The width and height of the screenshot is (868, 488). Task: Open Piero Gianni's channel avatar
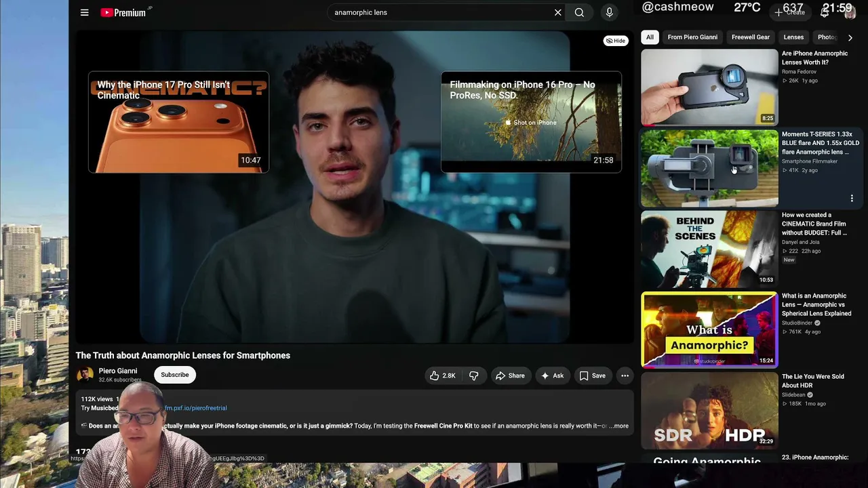pyautogui.click(x=85, y=375)
